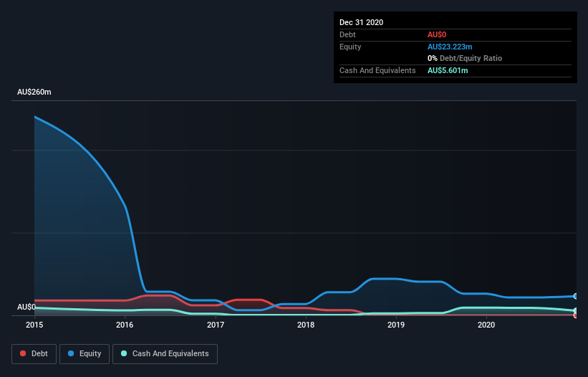Click the tooltip debt value AU$0
The height and width of the screenshot is (377, 588).
437,34
